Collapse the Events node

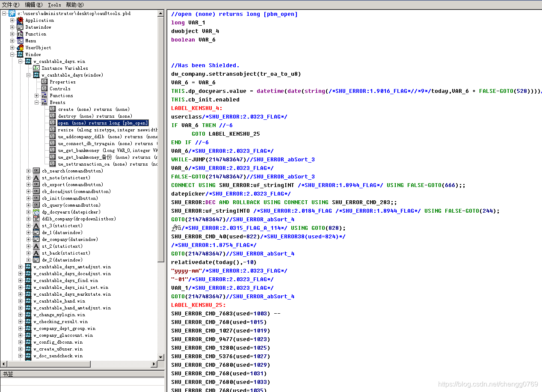[x=37, y=102]
